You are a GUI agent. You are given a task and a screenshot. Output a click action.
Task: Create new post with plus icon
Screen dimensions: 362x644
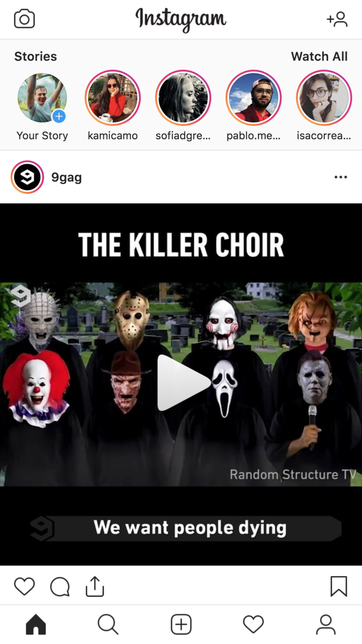click(x=181, y=624)
